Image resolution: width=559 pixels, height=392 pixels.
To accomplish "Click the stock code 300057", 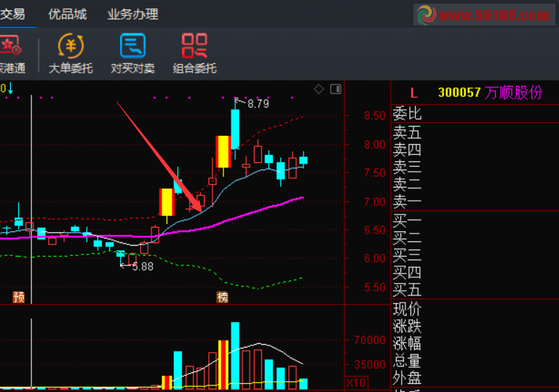I will click(x=459, y=92).
